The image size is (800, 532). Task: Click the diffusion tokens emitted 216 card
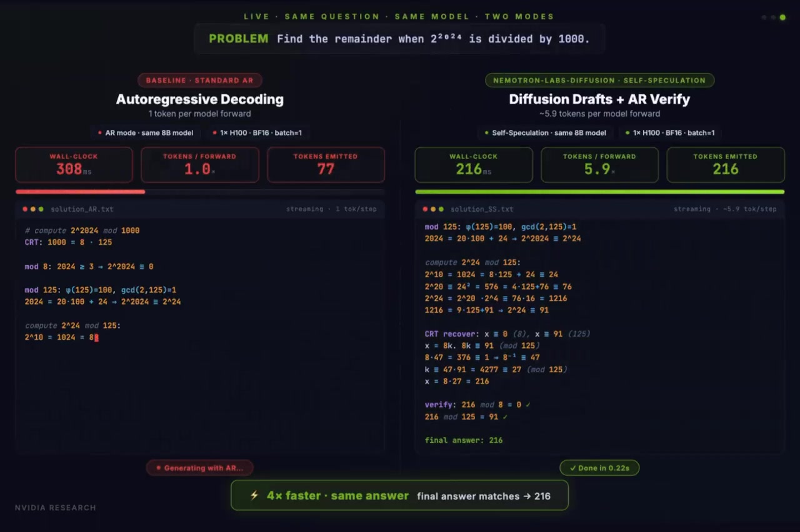coord(726,165)
